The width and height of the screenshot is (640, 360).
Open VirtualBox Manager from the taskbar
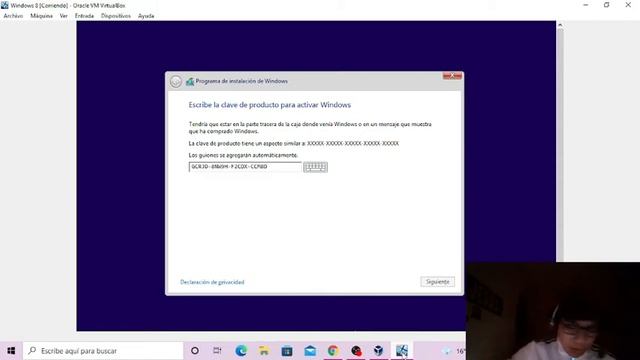point(379,351)
